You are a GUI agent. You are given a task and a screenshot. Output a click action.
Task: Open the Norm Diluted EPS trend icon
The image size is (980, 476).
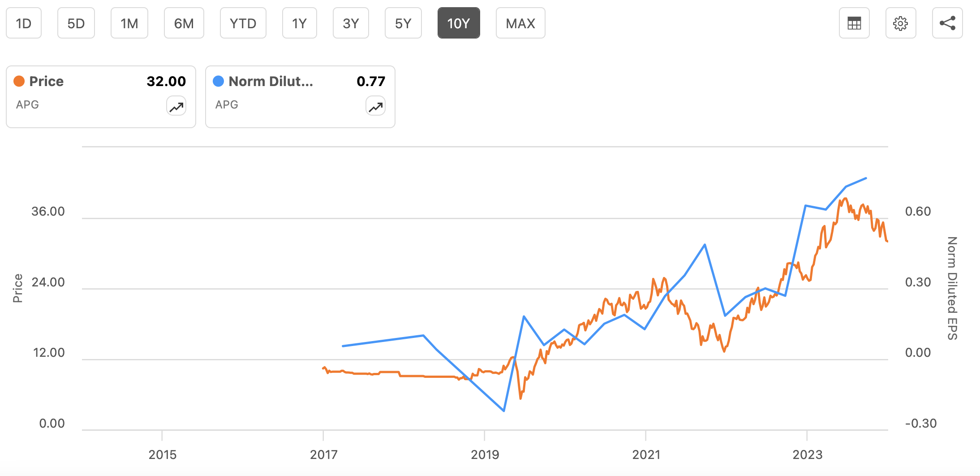tap(375, 106)
